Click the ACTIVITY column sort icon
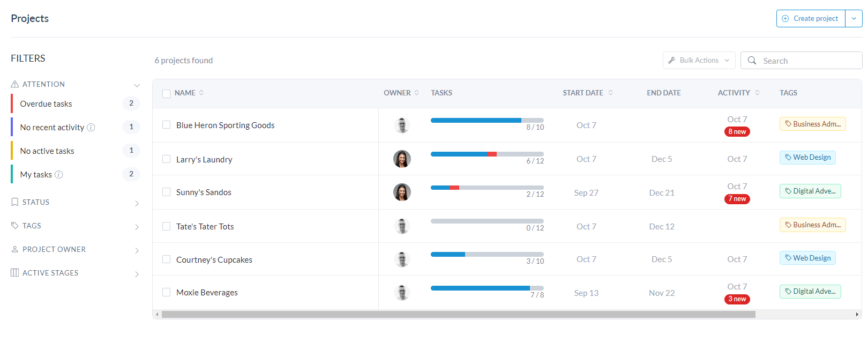This screenshot has height=342, width=868. [x=757, y=93]
